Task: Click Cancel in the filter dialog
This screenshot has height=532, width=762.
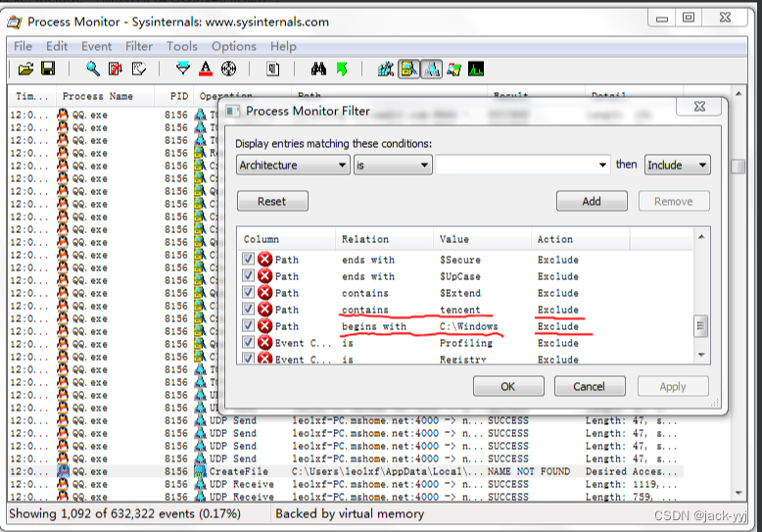Action: coord(590,386)
